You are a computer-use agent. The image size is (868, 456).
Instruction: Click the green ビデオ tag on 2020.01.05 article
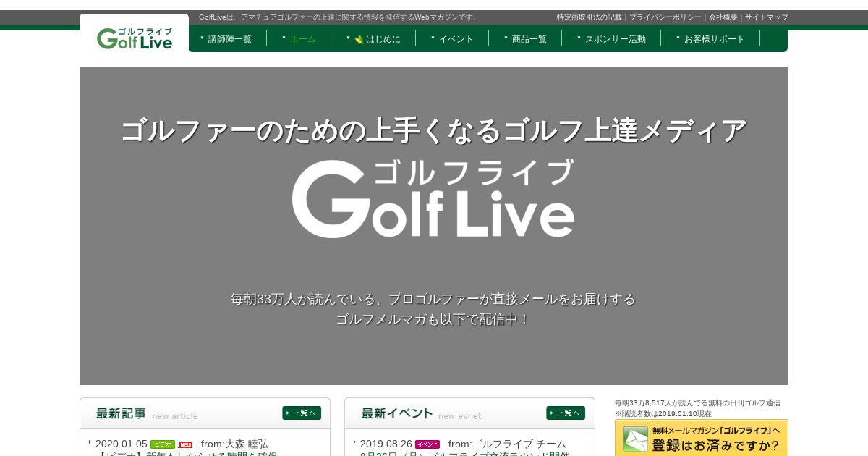point(163,444)
